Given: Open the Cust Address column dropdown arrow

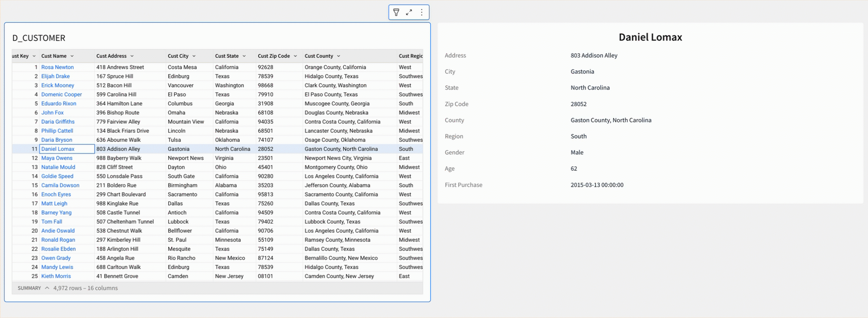Looking at the screenshot, I should point(132,56).
